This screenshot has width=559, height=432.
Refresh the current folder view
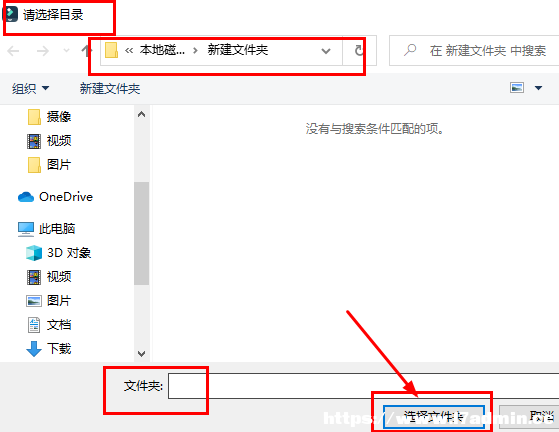click(x=359, y=50)
